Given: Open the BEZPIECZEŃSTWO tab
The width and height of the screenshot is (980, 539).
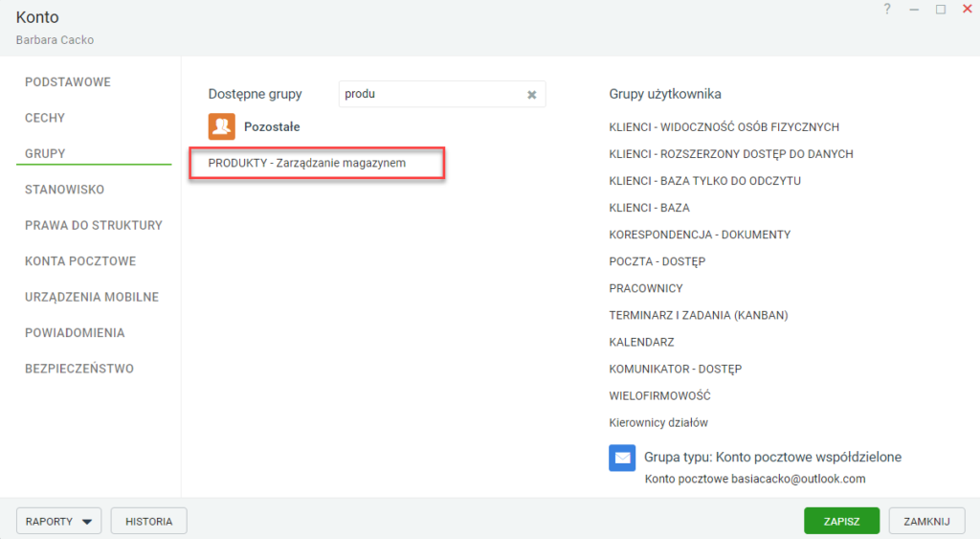Looking at the screenshot, I should 79,369.
